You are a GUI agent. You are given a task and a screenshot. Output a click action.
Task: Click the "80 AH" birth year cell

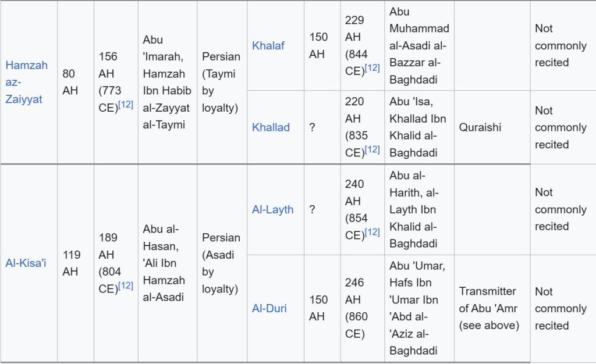(x=71, y=82)
